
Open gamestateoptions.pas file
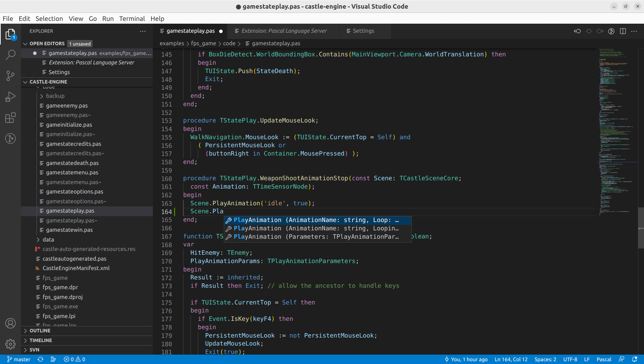74,191
